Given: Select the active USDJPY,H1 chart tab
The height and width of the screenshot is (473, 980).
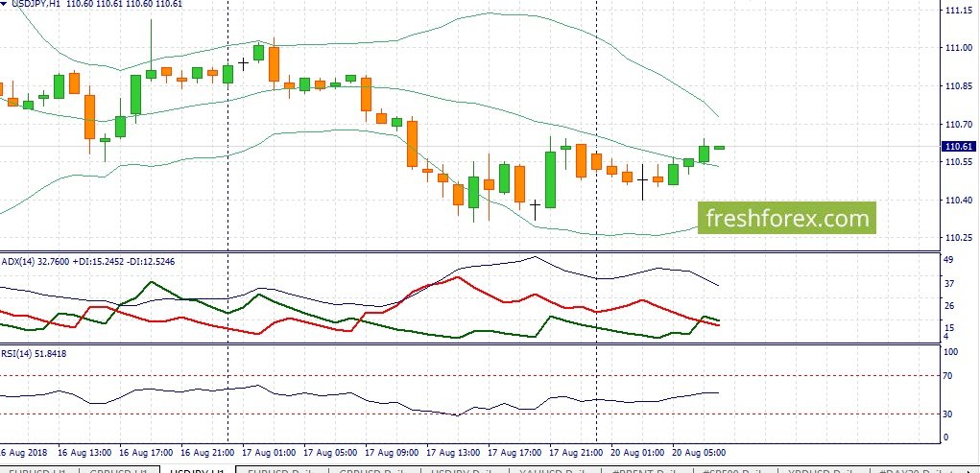Looking at the screenshot, I should [x=198, y=470].
